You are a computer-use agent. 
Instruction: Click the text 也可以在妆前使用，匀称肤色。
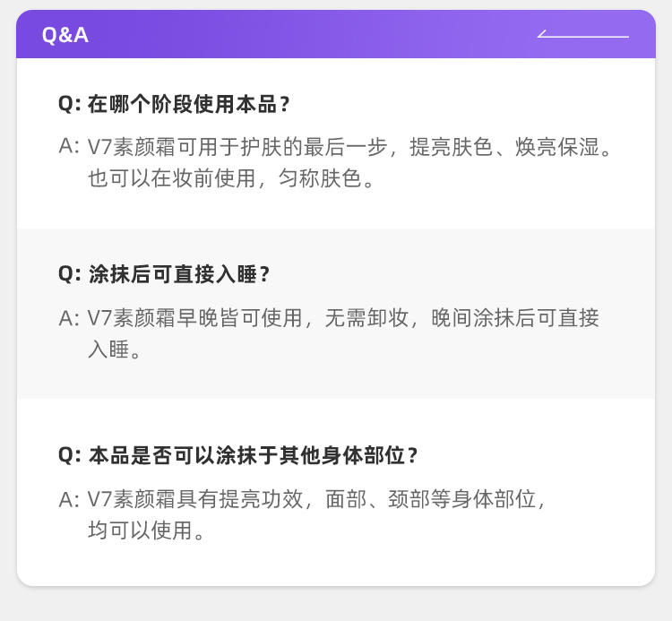pos(230,178)
